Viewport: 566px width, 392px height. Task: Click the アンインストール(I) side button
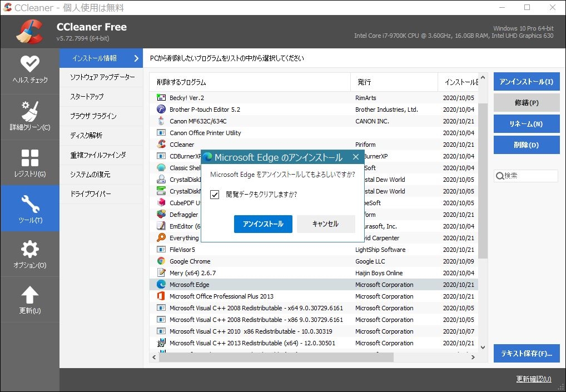click(527, 82)
